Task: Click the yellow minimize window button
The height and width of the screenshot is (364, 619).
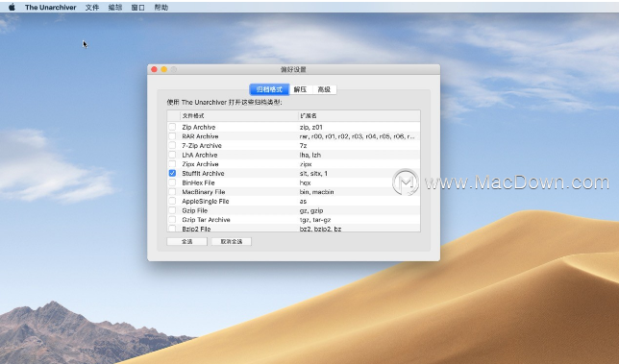Action: (163, 69)
